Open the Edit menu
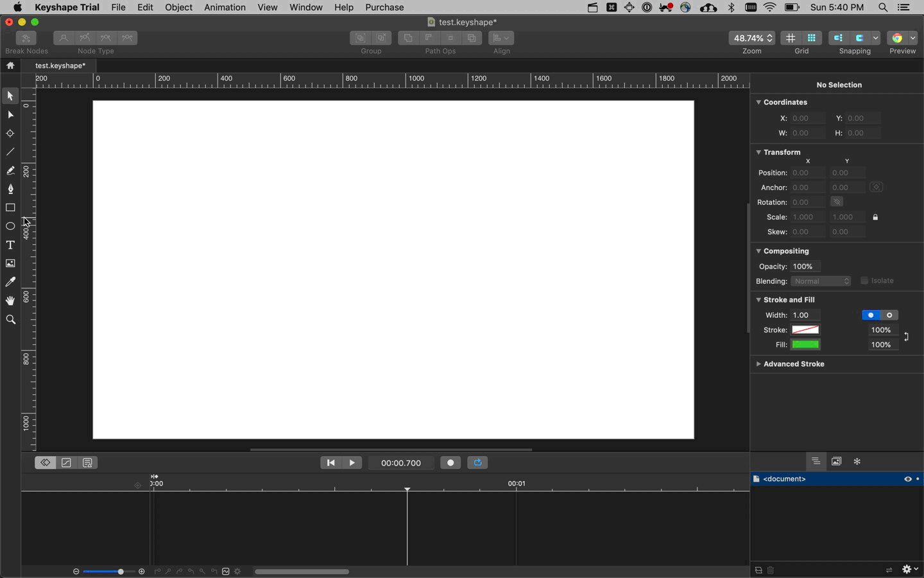This screenshot has width=924, height=578. pos(145,7)
